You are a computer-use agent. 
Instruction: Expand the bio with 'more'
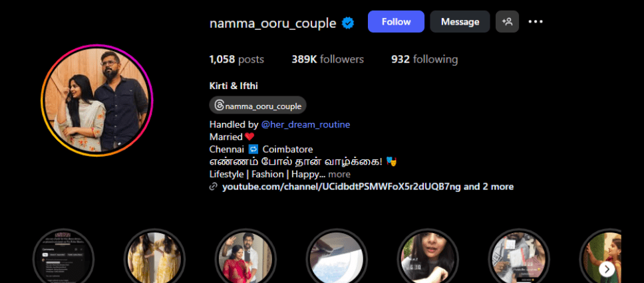point(339,174)
